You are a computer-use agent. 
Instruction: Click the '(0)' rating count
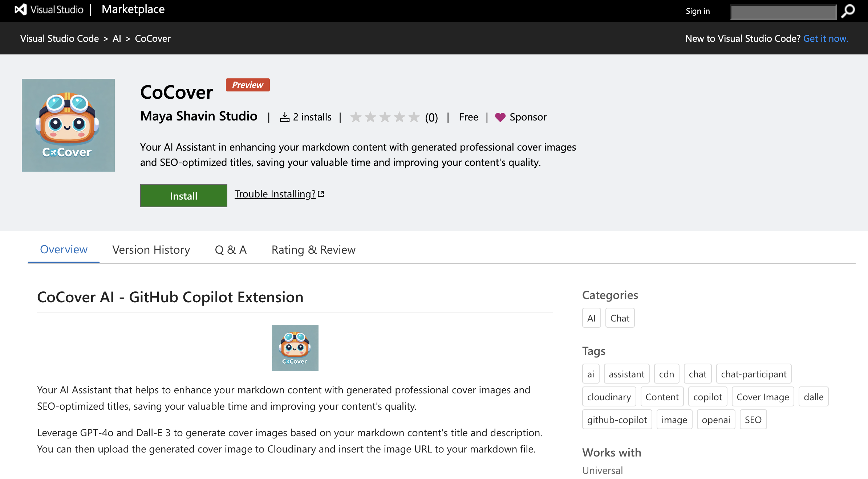pos(431,118)
